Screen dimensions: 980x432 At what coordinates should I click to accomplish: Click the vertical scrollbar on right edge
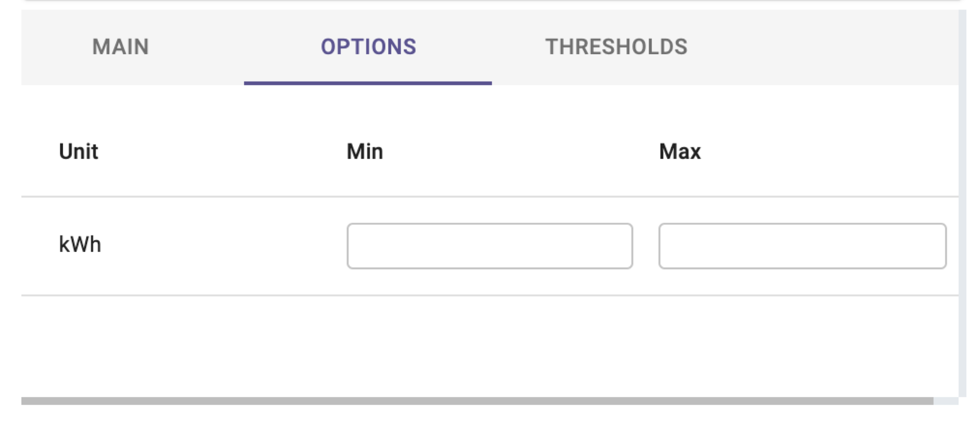[962, 203]
